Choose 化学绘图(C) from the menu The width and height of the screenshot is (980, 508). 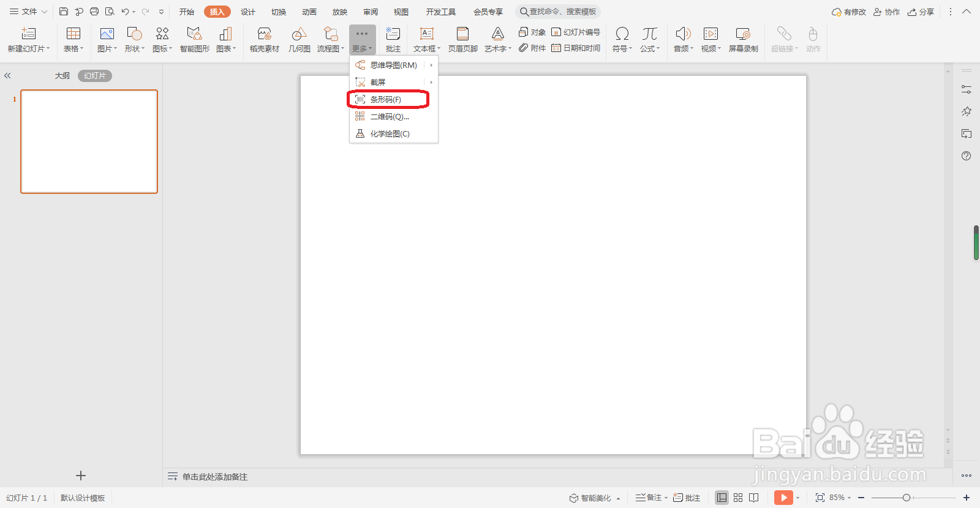point(394,133)
